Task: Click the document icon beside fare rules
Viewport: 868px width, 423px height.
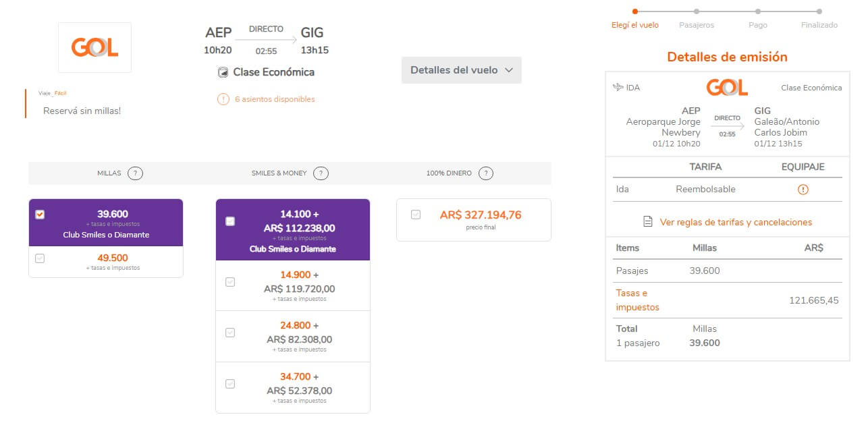Action: tap(648, 222)
